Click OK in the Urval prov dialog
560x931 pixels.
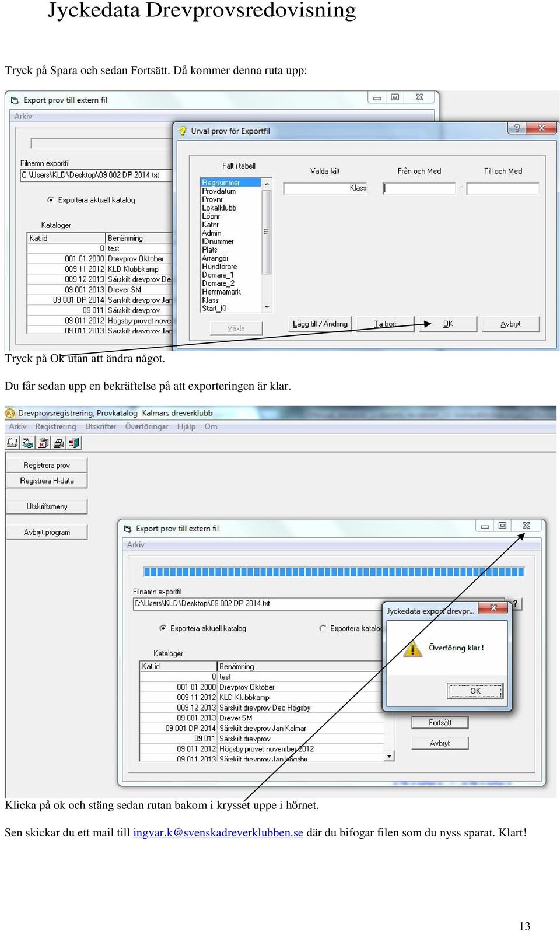point(448,324)
